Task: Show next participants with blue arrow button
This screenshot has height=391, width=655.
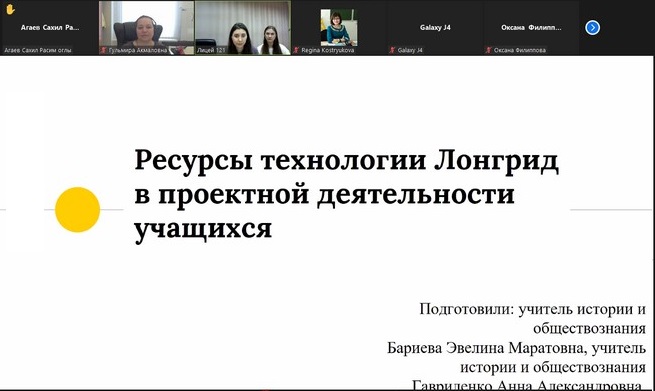Action: (x=592, y=28)
